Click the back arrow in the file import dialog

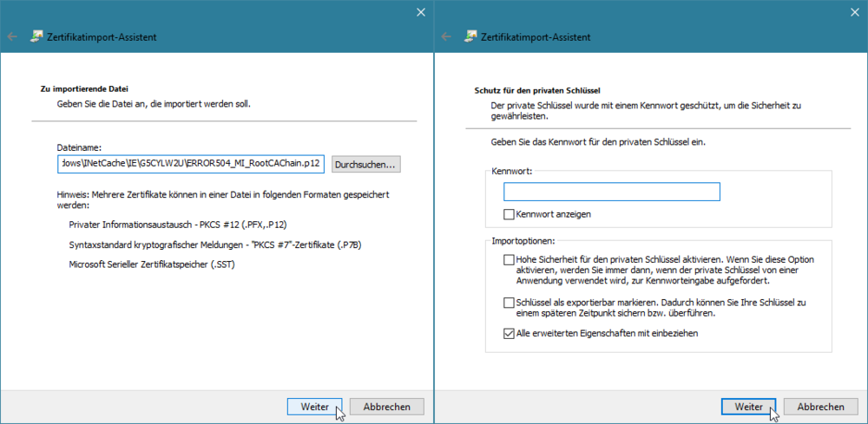pos(12,37)
